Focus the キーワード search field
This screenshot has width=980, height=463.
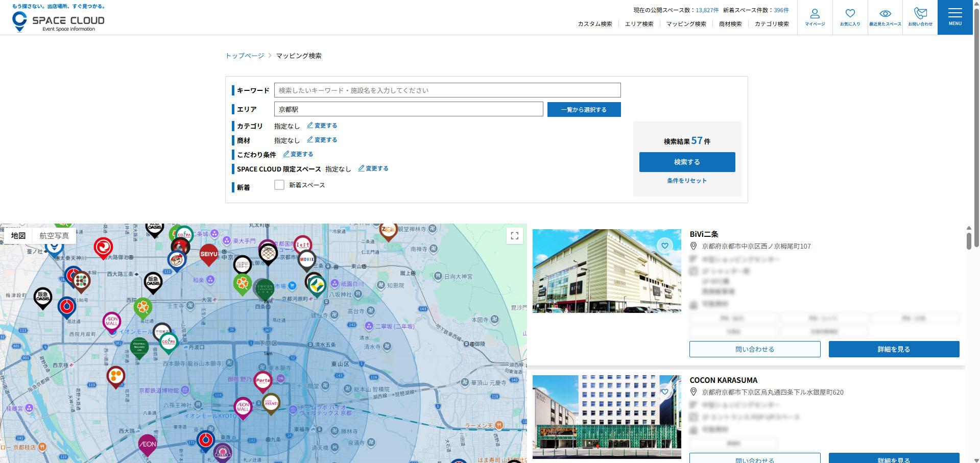pyautogui.click(x=447, y=90)
